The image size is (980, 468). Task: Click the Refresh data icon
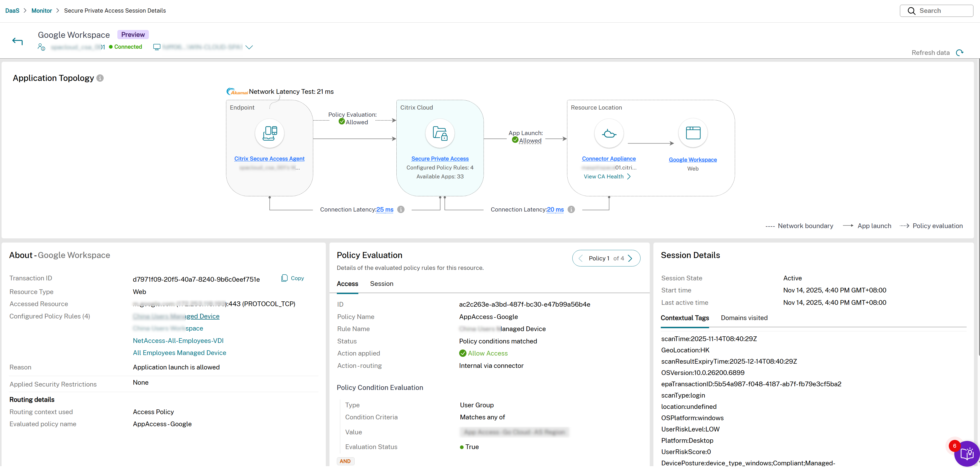960,53
